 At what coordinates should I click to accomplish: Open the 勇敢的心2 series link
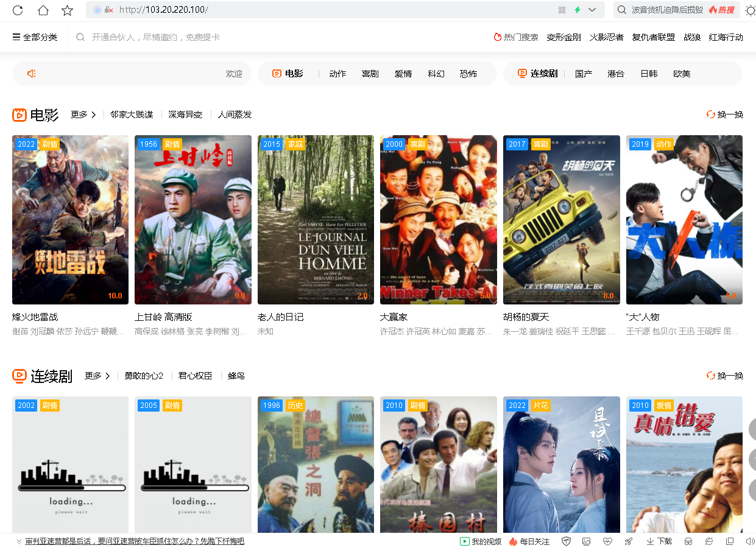pyautogui.click(x=144, y=376)
